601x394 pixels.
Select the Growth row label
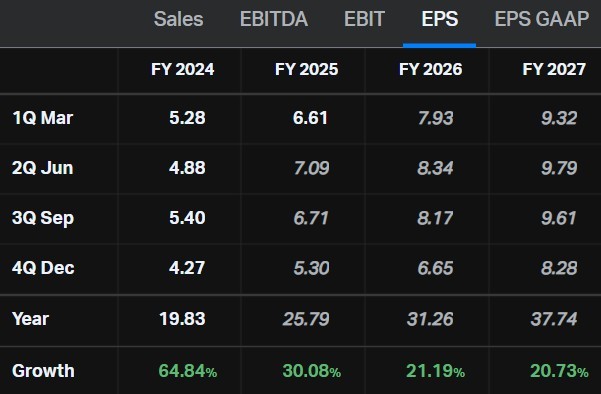click(x=43, y=371)
